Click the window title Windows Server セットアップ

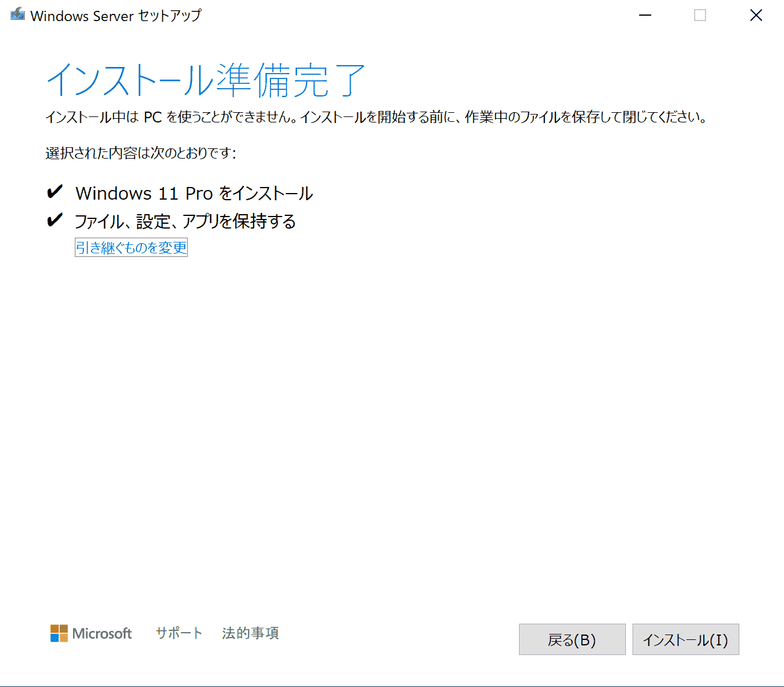coord(116,16)
